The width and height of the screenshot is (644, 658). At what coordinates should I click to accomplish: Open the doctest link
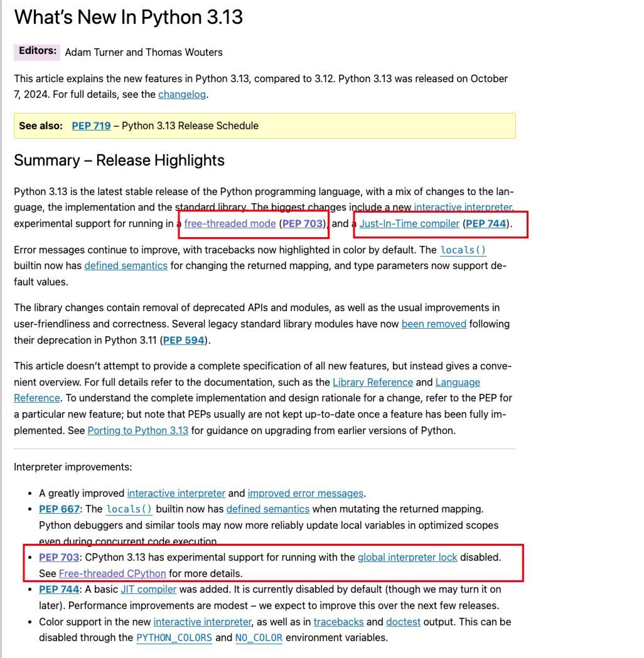click(x=403, y=622)
